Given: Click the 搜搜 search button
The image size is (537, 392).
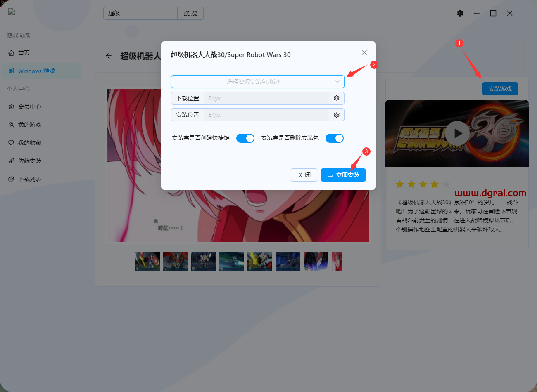Looking at the screenshot, I should click(190, 13).
